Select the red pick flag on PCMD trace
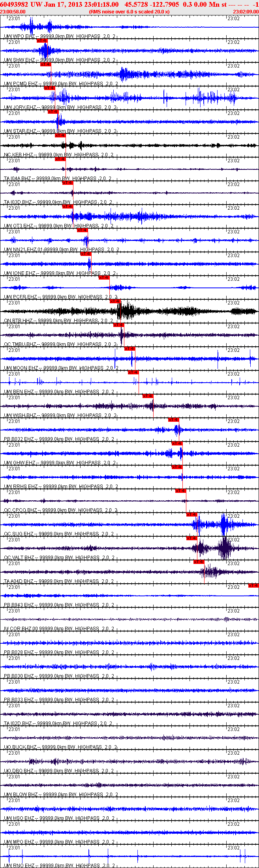259x868 pixels. click(x=45, y=64)
